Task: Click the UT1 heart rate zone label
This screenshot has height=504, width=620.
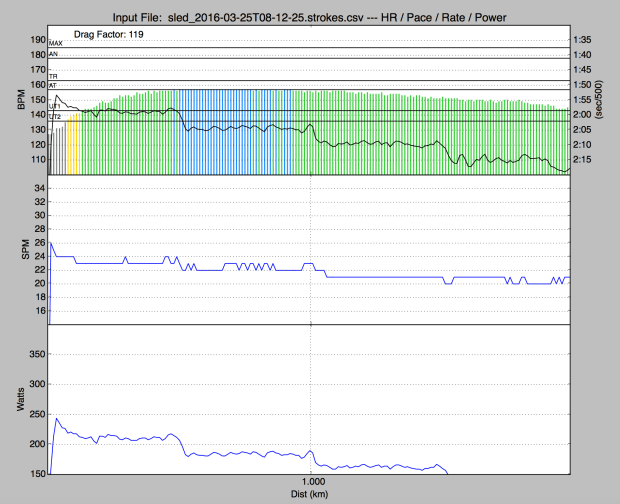Action: [55, 106]
